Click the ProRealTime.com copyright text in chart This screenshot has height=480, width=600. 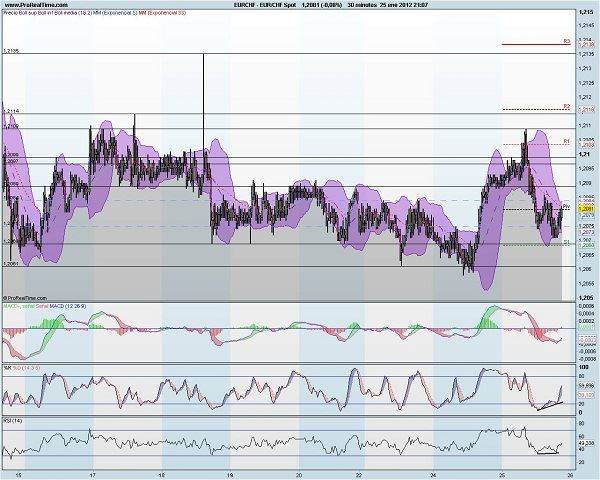[25, 298]
